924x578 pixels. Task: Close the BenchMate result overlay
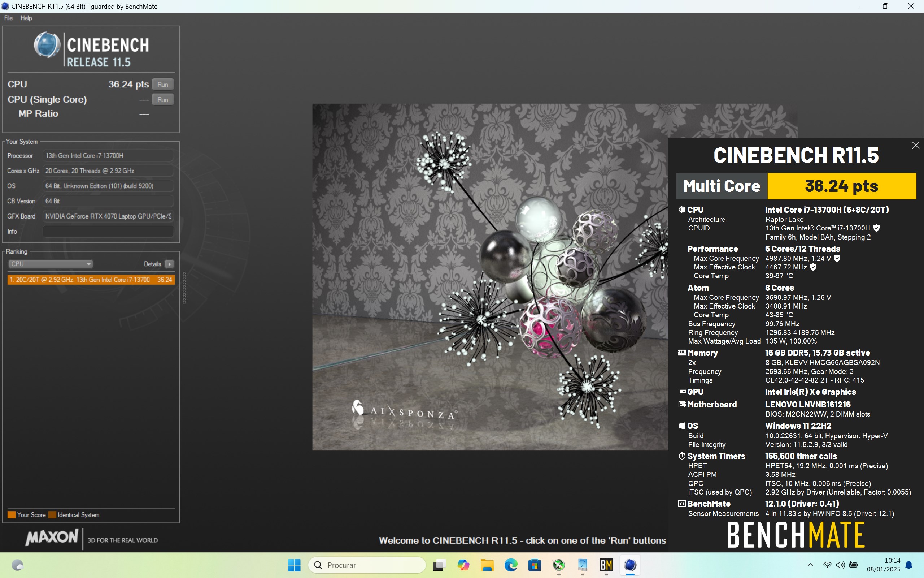(915, 146)
